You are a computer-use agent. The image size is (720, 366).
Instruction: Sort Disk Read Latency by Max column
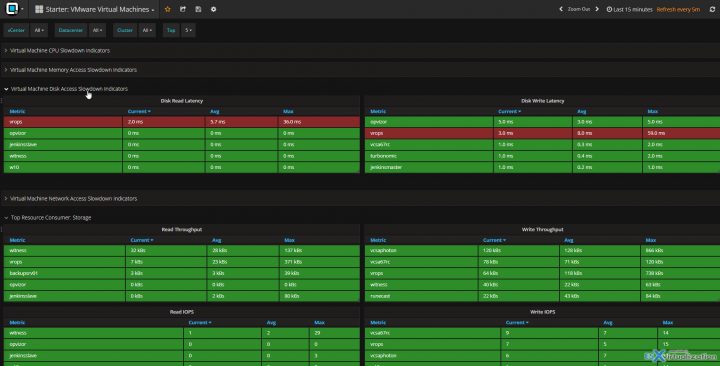(x=288, y=112)
